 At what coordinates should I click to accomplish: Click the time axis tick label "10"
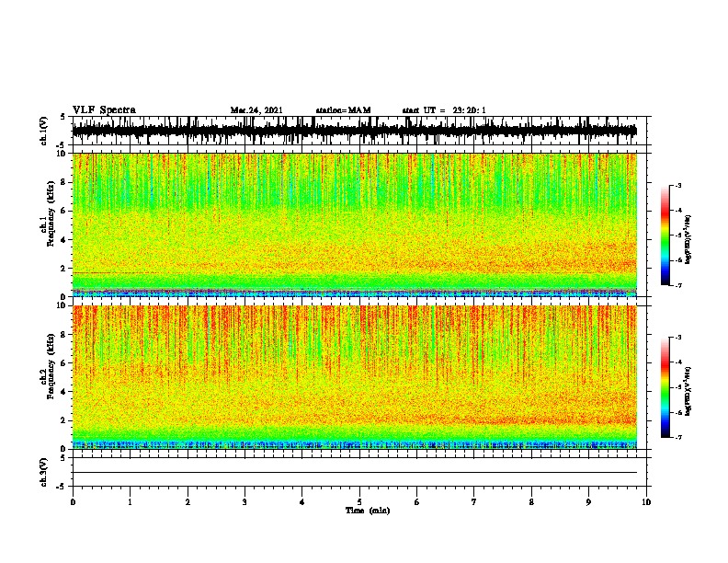(646, 502)
